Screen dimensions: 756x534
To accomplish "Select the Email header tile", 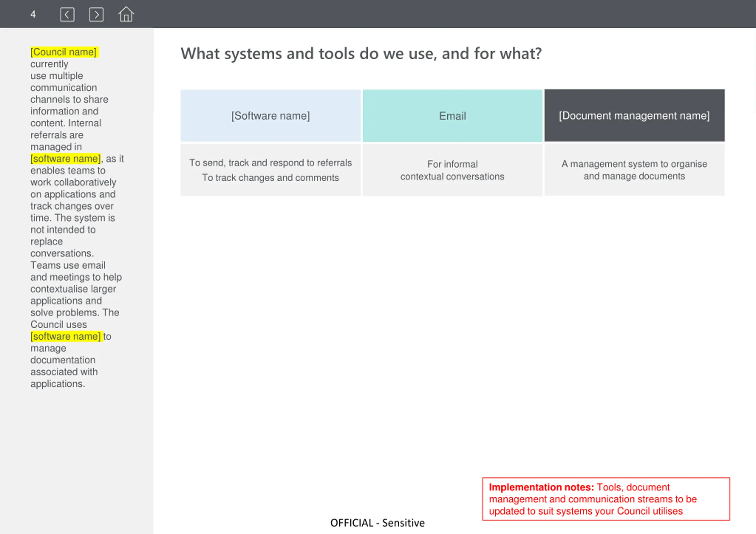I will pos(452,115).
